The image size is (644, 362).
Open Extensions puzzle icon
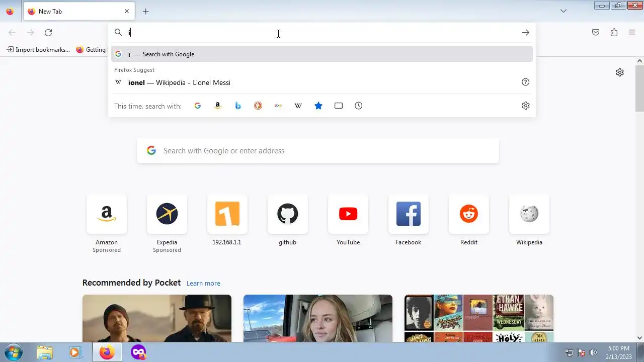point(614,33)
